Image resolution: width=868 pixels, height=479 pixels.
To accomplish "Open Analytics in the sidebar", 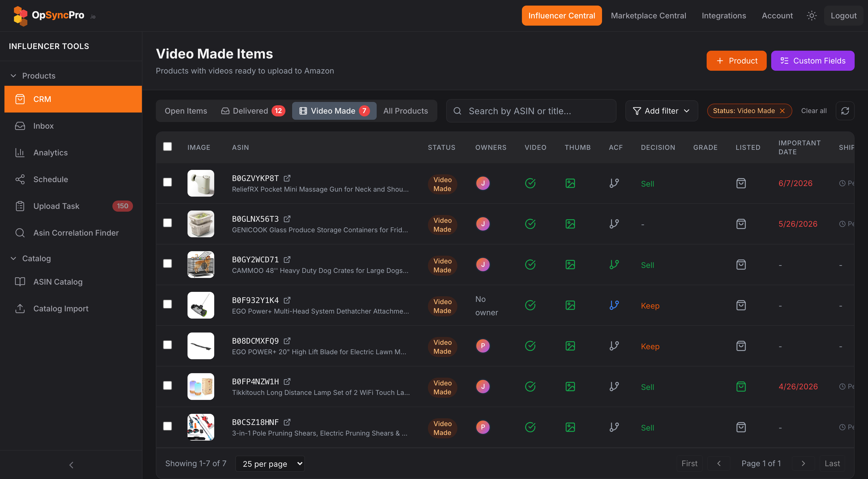I will coord(73,152).
